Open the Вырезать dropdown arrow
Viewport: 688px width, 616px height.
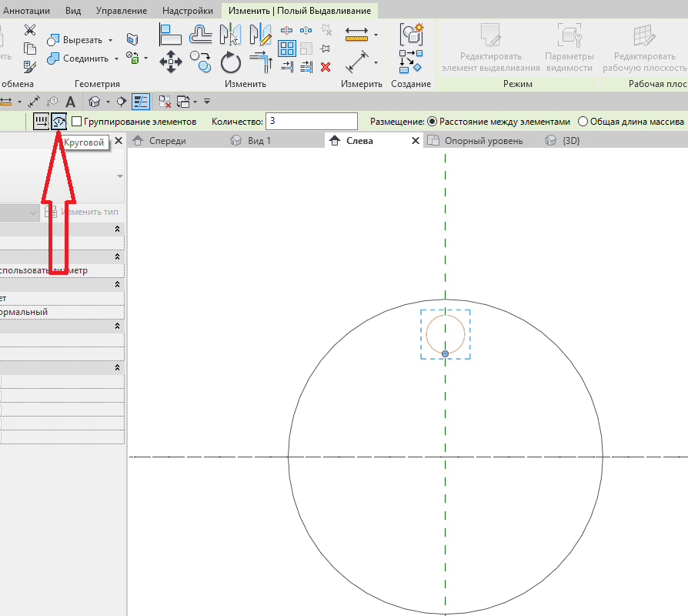[111, 40]
